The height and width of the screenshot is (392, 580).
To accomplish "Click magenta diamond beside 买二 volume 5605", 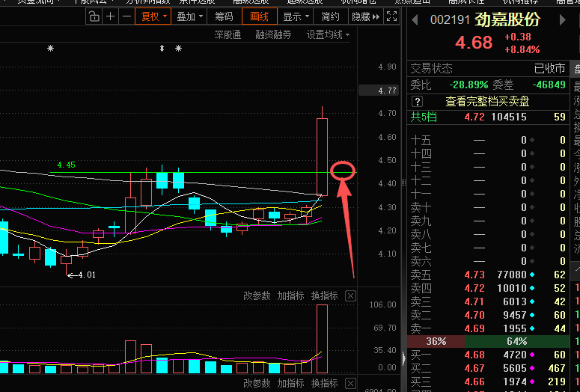I will (x=532, y=368).
